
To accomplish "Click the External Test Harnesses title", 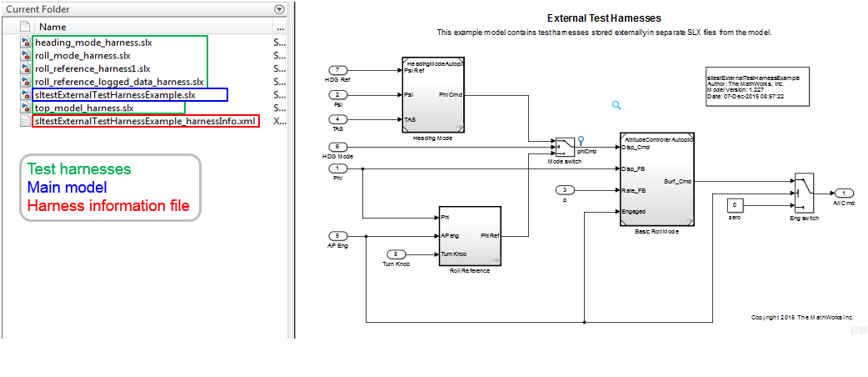I will (x=603, y=18).
